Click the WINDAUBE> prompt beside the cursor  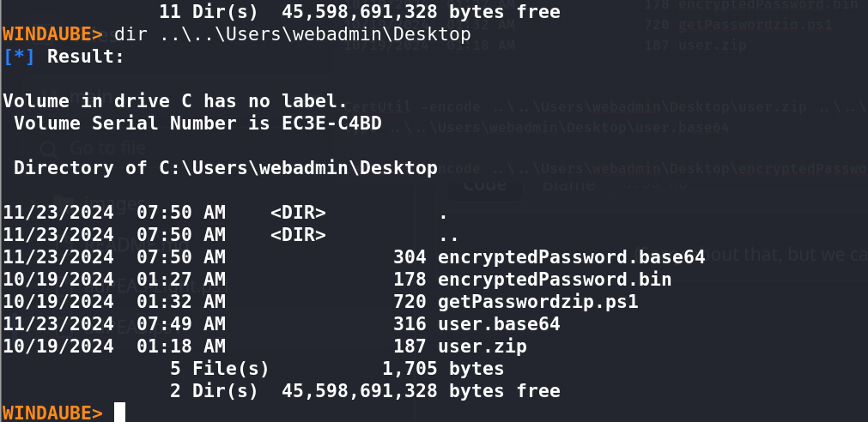click(x=52, y=413)
